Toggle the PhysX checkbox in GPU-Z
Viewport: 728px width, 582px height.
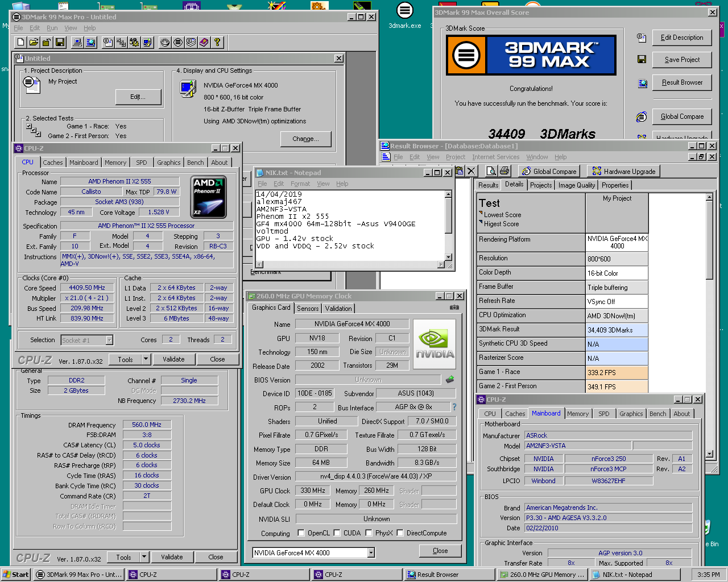[x=369, y=533]
